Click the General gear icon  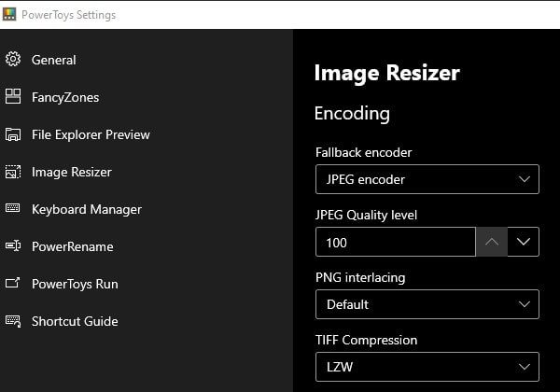pyautogui.click(x=13, y=60)
